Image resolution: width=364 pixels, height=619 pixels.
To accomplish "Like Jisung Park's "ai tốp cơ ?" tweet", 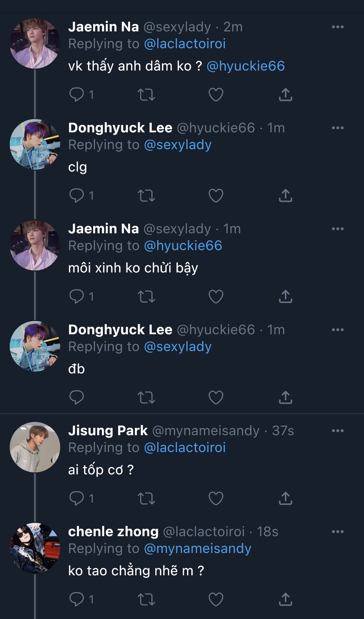I will [216, 498].
